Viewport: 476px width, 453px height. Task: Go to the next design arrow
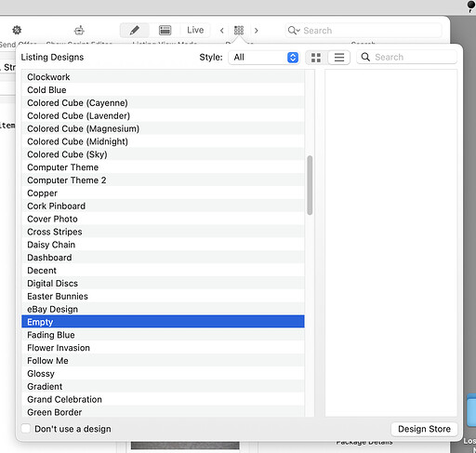click(256, 31)
